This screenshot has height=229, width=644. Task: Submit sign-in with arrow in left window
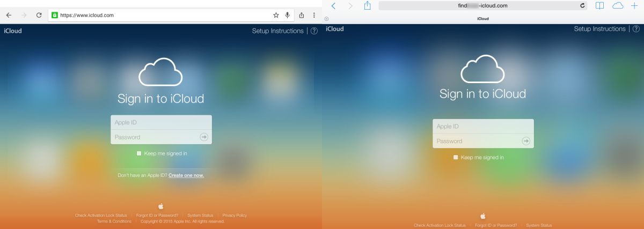[x=204, y=137]
